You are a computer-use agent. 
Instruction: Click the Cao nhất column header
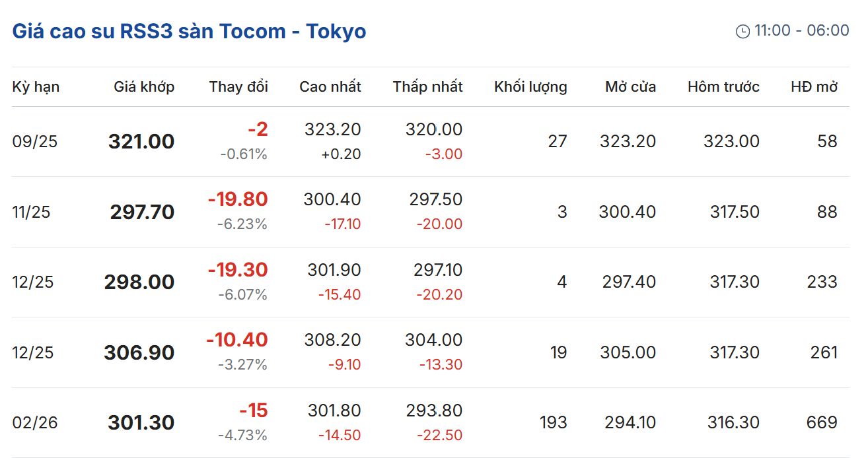click(x=330, y=86)
